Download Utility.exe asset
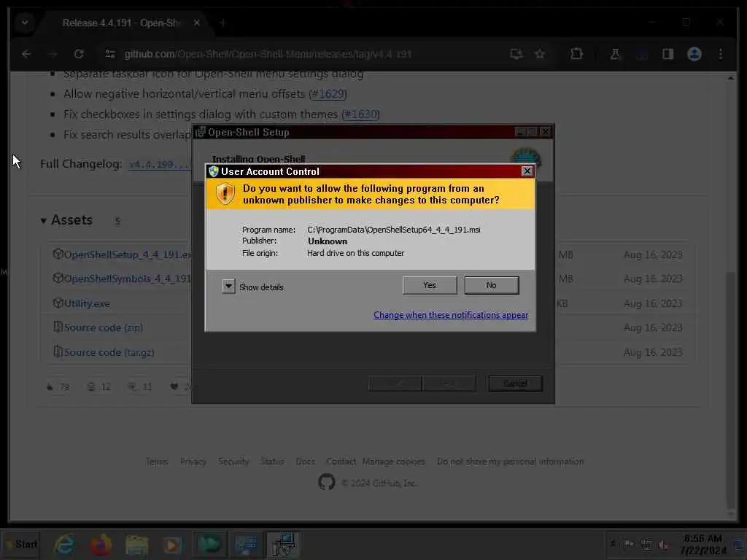Viewport: 747px width, 560px height. (87, 303)
